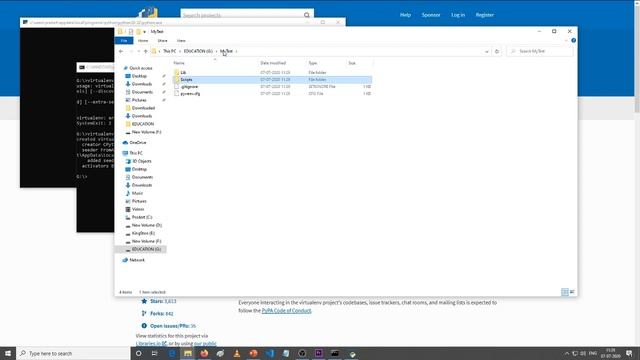The width and height of the screenshot is (640, 360).
Task: Select Quick access in navigation pane
Action: coord(140,68)
